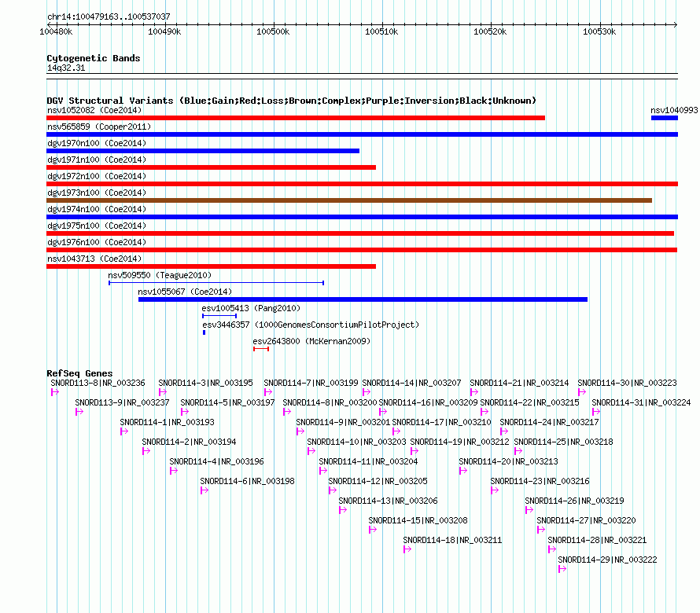Open the dgv1976n100 (Coe2014) label
700x613 pixels.
click(97, 242)
